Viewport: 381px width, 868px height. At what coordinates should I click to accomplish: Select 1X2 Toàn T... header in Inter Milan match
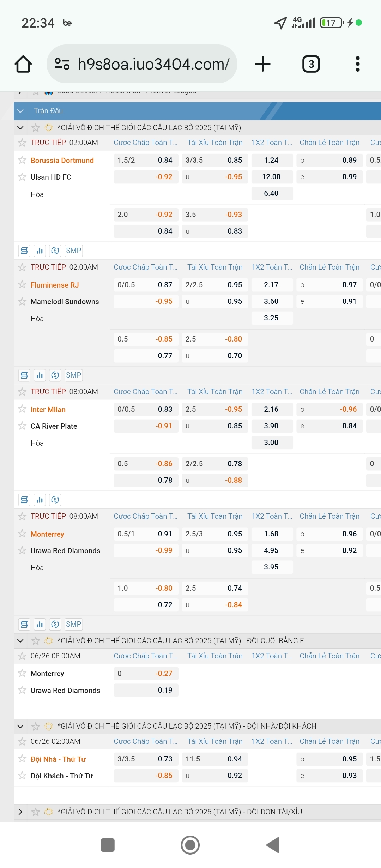coord(272,392)
